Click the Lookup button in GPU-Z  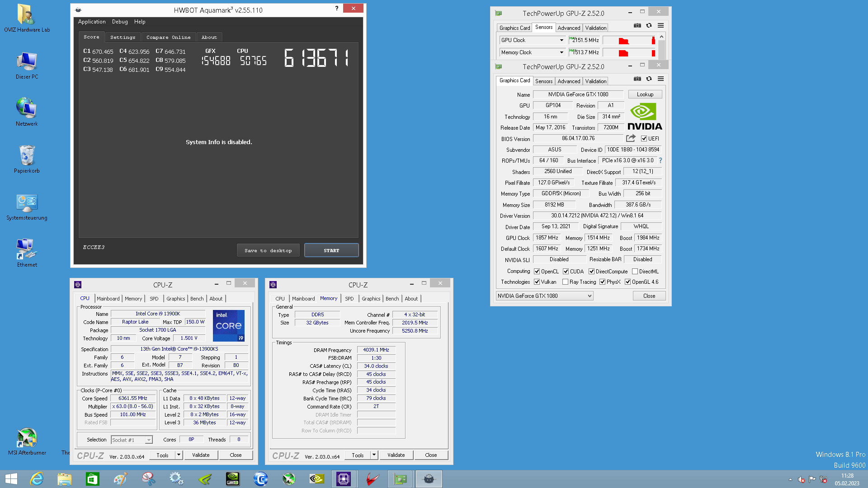[x=645, y=94]
